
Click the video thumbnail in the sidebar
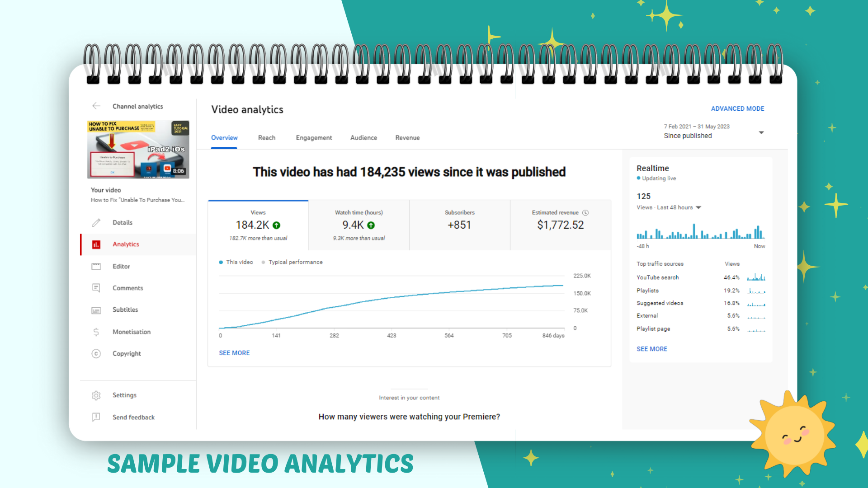138,150
